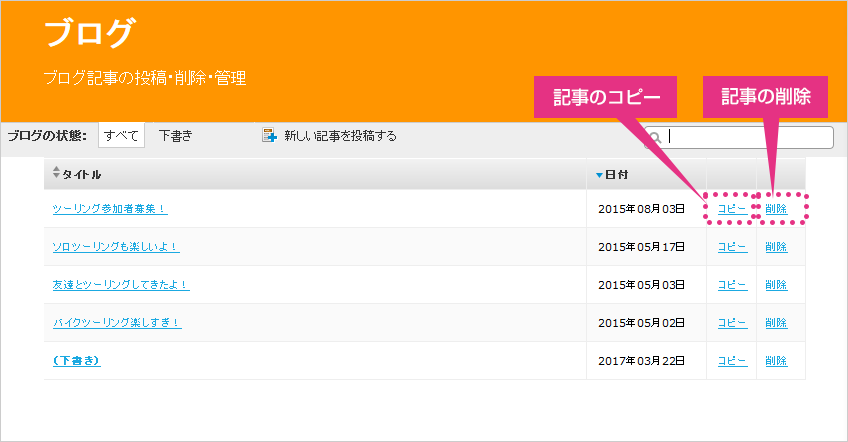The width and height of the screenshot is (848, 442).
Task: Open 友達とツーリングしてきたよ！ post
Action: [x=121, y=285]
